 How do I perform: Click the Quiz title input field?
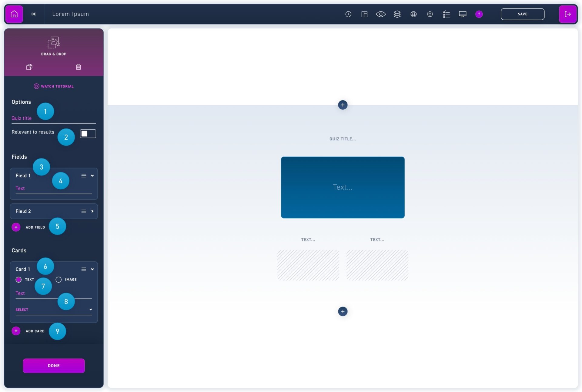pyautogui.click(x=54, y=118)
